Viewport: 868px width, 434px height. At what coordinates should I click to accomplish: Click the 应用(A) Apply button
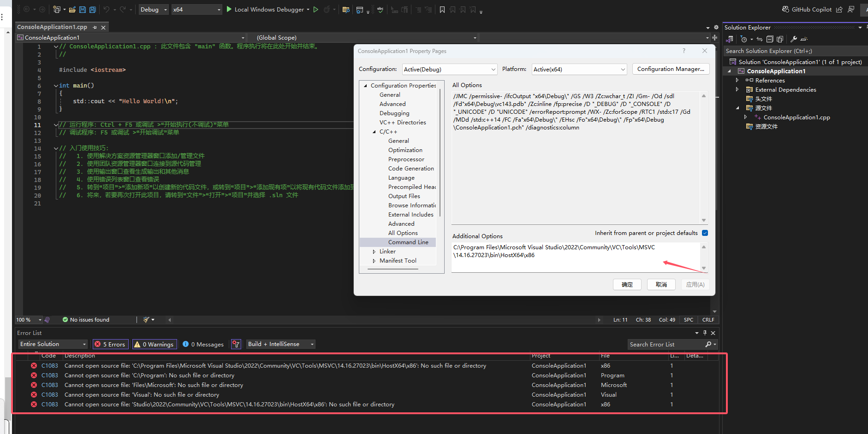point(695,284)
